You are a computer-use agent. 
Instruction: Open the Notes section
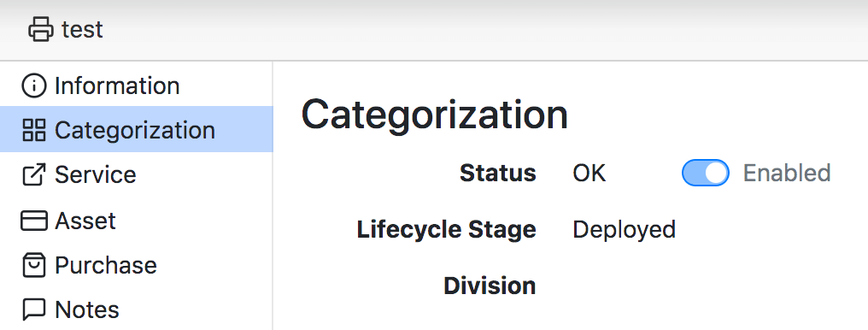coord(136,309)
